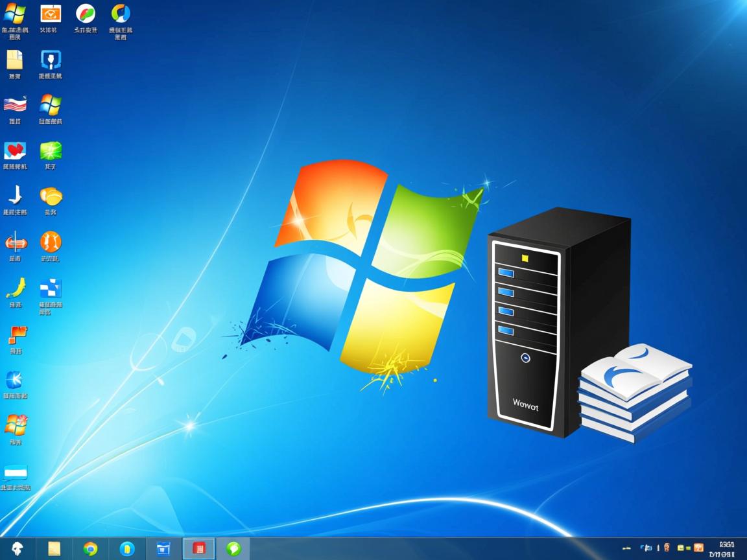Image resolution: width=747 pixels, height=560 pixels.
Task: Click the orange square icon in the system tray
Action: pos(698,548)
